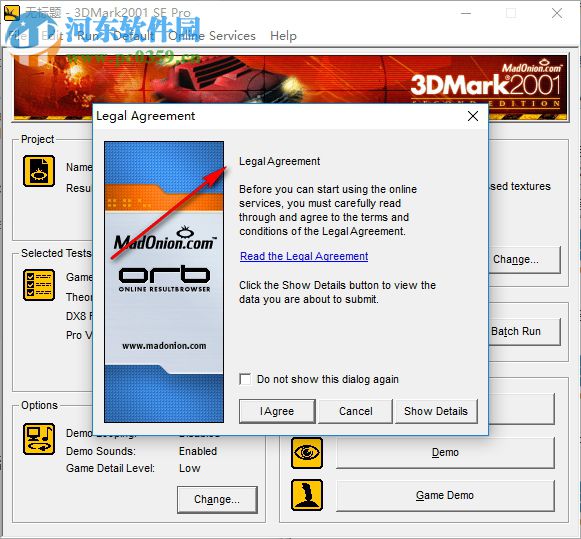
Task: Click the Project document icon
Action: coord(39,171)
